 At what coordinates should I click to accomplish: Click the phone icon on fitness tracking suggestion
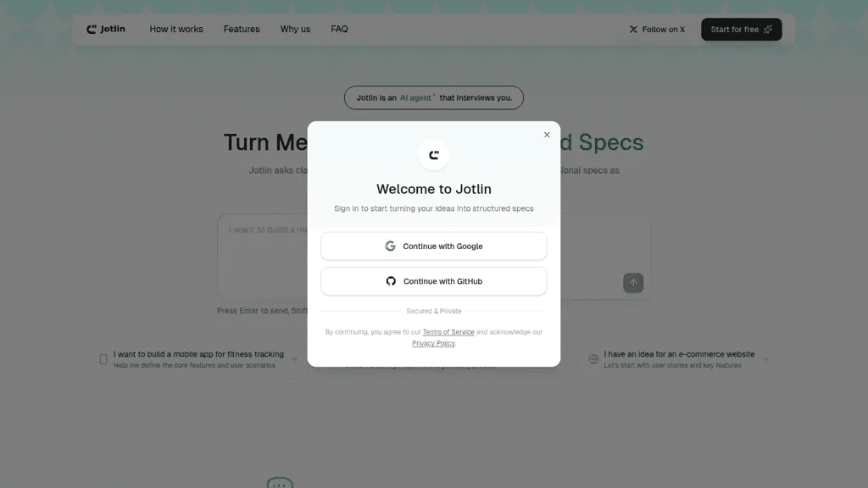click(x=103, y=359)
